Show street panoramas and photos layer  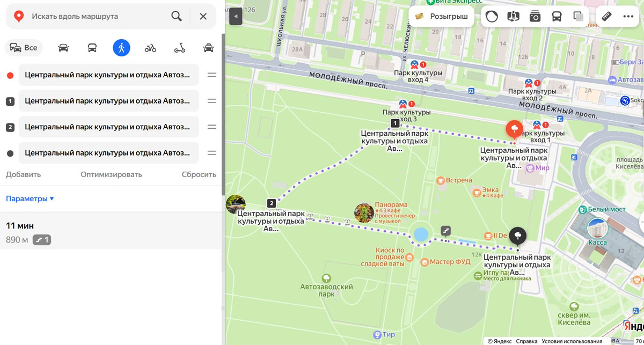(535, 16)
